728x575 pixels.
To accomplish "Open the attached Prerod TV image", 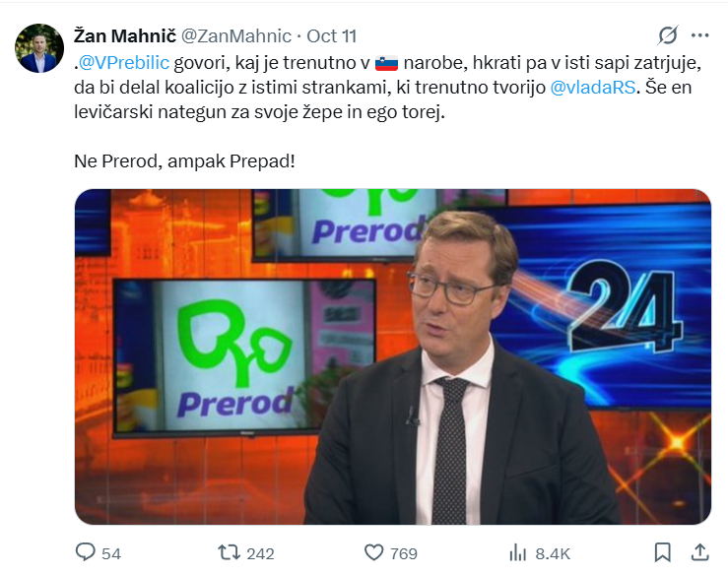I will click(x=393, y=356).
